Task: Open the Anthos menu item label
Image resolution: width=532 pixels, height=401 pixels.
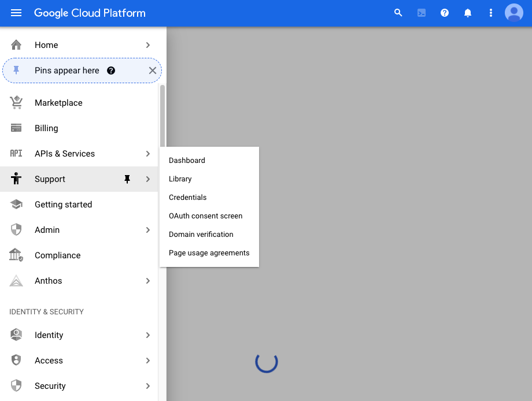Action: coord(48,281)
